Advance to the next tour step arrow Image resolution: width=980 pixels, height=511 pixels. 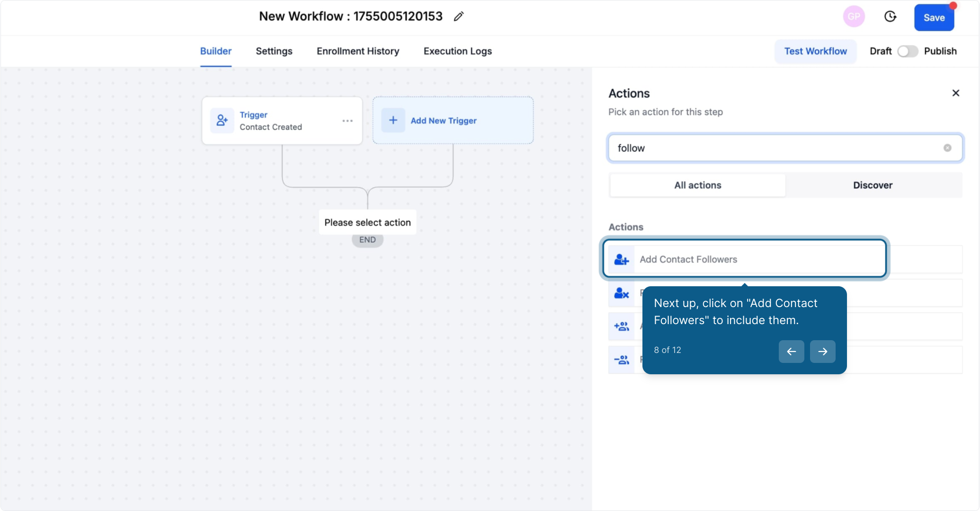click(x=822, y=352)
